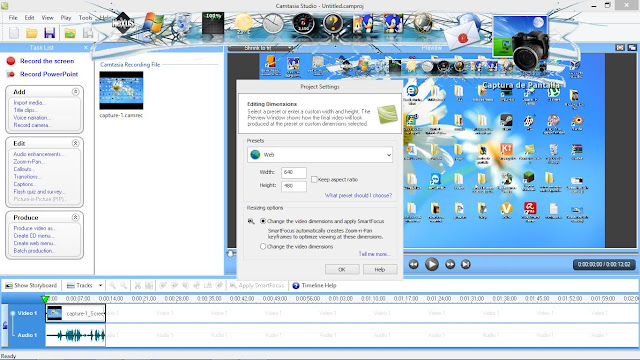The width and height of the screenshot is (640, 360).
Task: Open the Shrink to fit dropdown
Action: coord(261,48)
